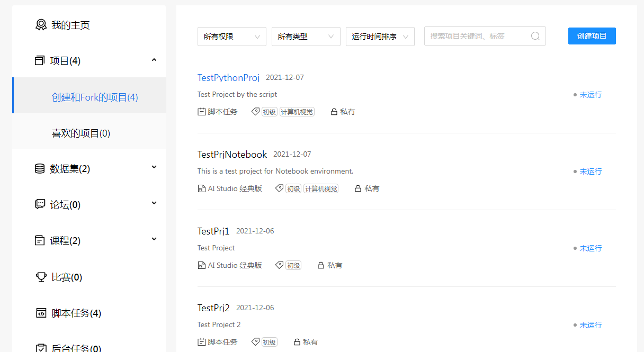Viewport: 644px width, 352px height.
Task: Click 'Test Project 2' description text
Action: (219, 324)
